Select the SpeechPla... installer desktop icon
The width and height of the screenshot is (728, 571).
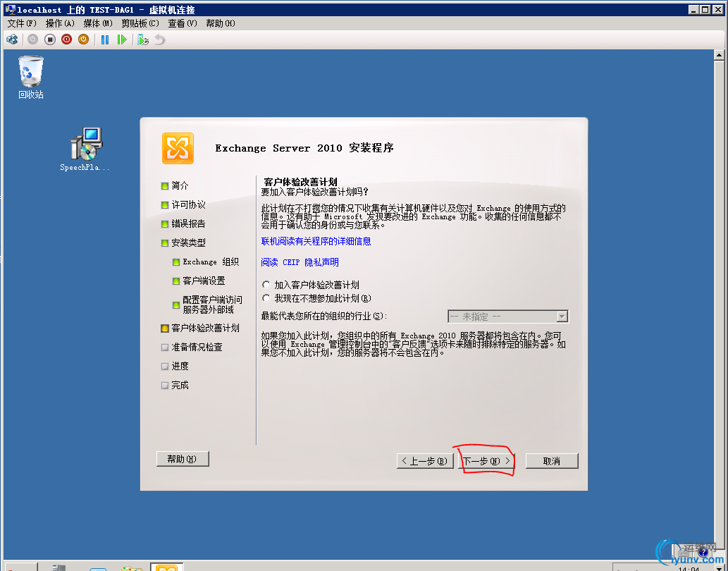tap(85, 149)
